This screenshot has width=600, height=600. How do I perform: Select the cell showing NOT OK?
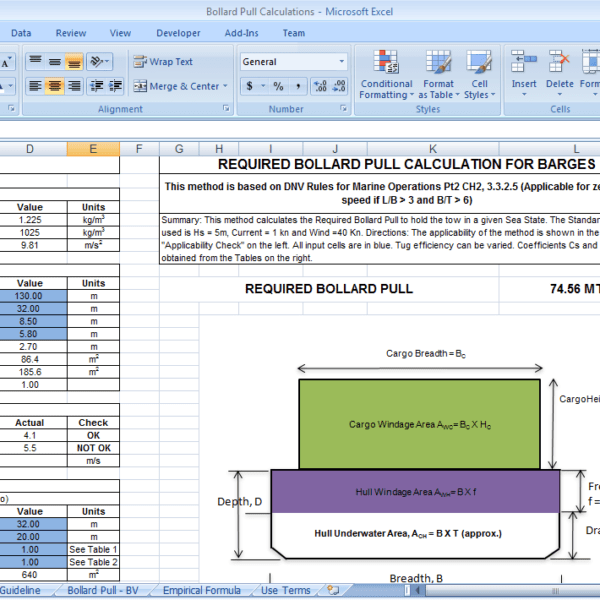click(93, 448)
